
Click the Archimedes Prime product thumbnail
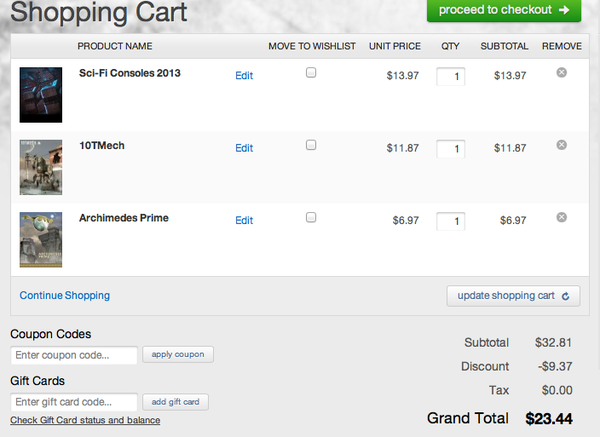[41, 240]
